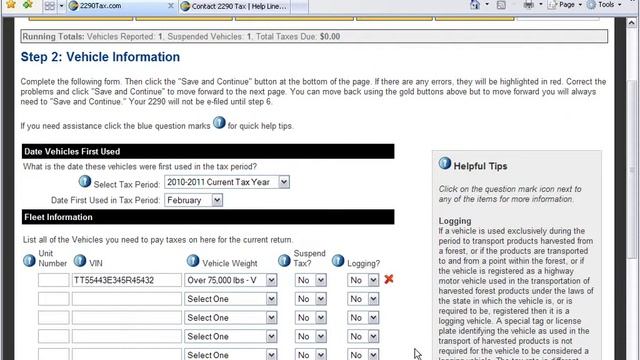
Task: Open Vehicle Weight dropdown in third row
Action: coord(231,318)
